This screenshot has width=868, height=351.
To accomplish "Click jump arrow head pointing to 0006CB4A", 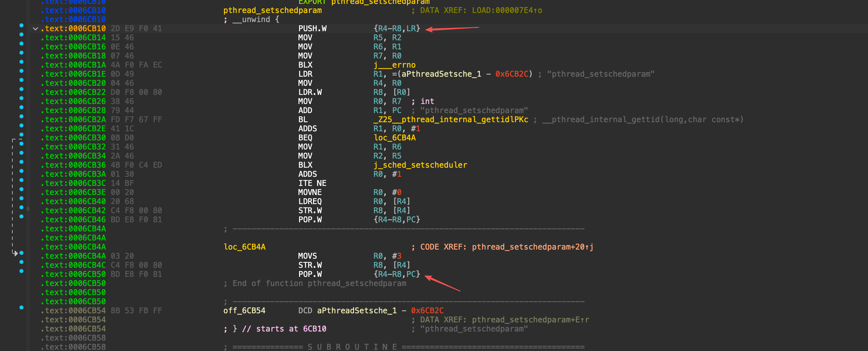I will point(15,253).
